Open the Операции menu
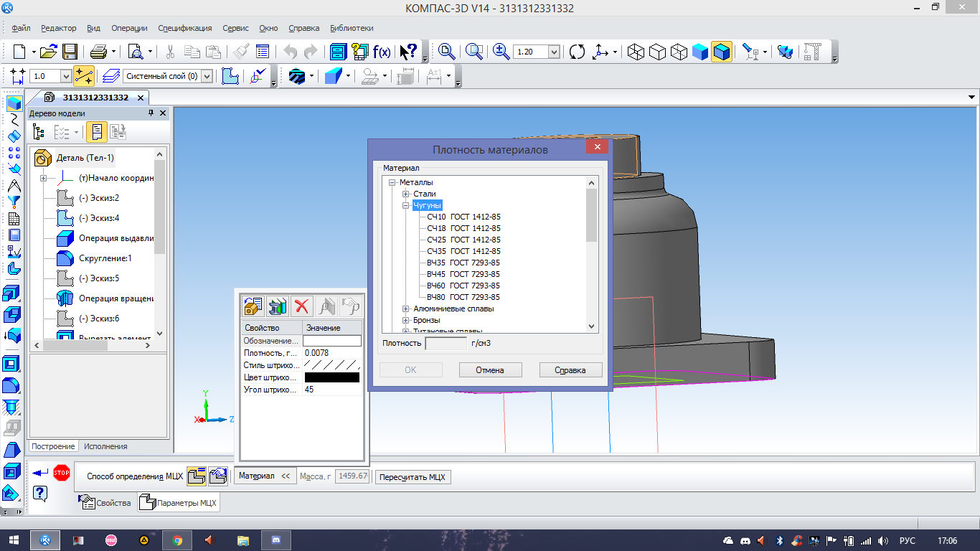 tap(129, 28)
